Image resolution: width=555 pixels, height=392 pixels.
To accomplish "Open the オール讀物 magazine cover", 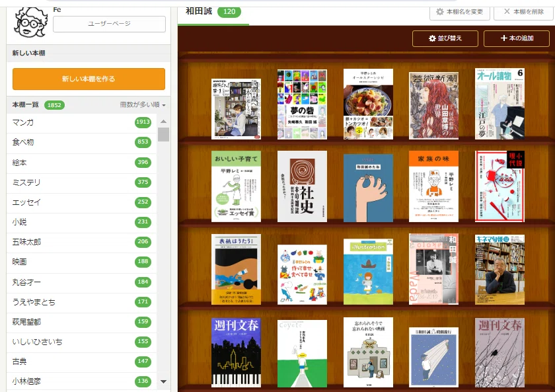I will pos(499,104).
